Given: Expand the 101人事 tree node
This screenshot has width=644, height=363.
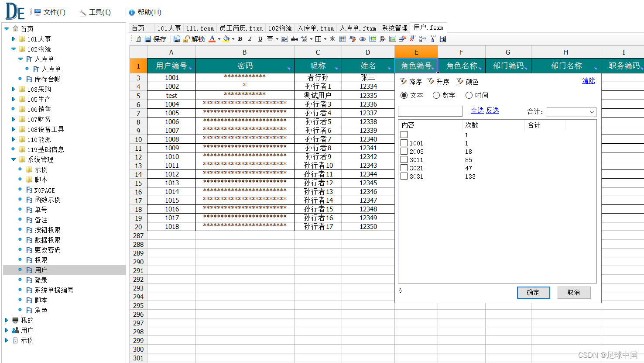Looking at the screenshot, I should pyautogui.click(x=14, y=39).
